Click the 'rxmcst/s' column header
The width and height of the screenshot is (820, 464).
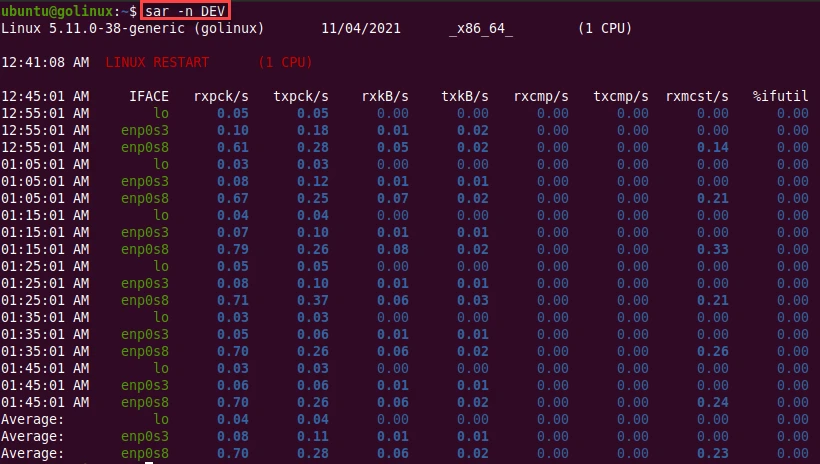(697, 96)
